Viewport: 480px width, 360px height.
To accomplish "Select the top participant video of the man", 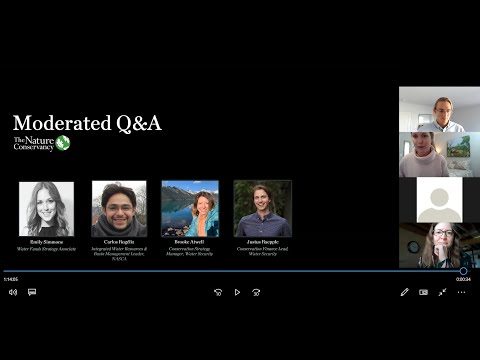I will pyautogui.click(x=439, y=109).
